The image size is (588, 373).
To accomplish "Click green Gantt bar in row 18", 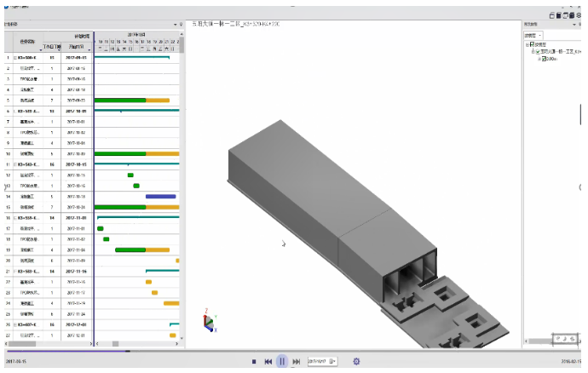I will coord(107,239).
